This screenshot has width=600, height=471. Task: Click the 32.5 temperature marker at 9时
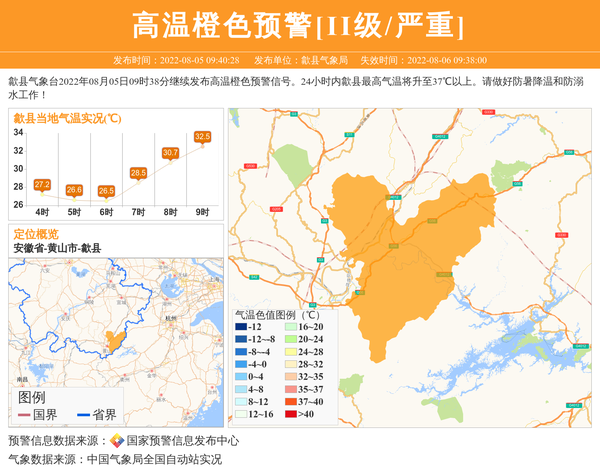click(202, 137)
